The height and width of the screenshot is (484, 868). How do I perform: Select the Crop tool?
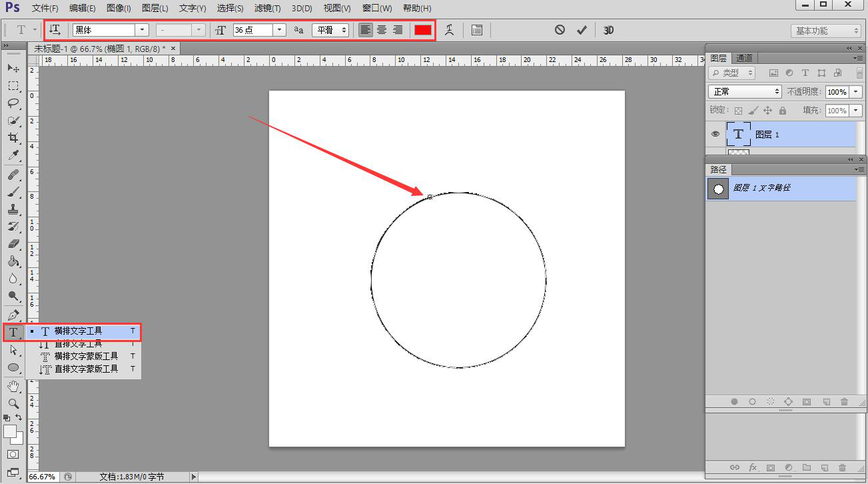13,138
